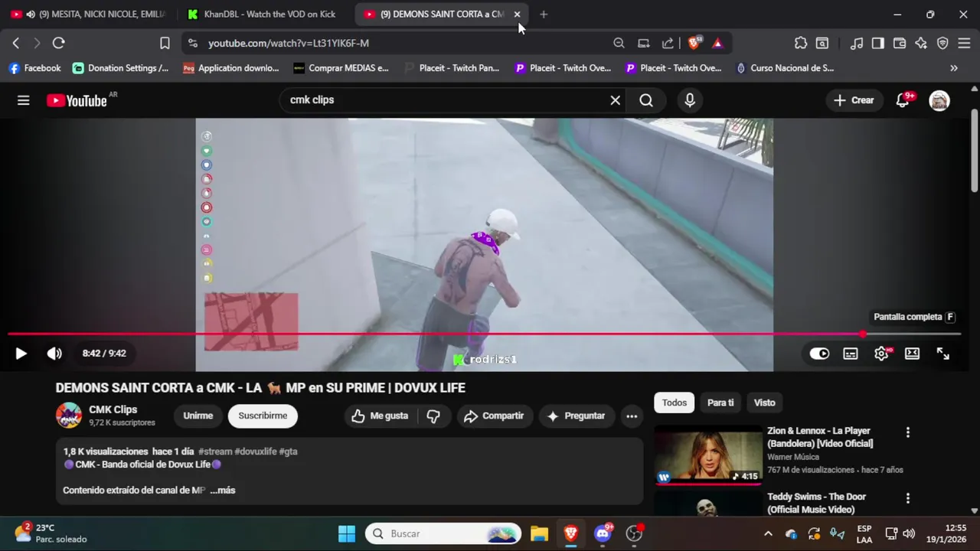Open the extensions puzzle icon

tap(801, 43)
